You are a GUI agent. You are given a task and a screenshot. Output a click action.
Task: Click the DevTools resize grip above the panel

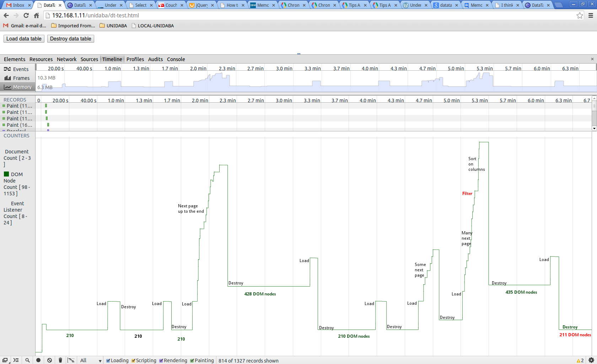299,54
